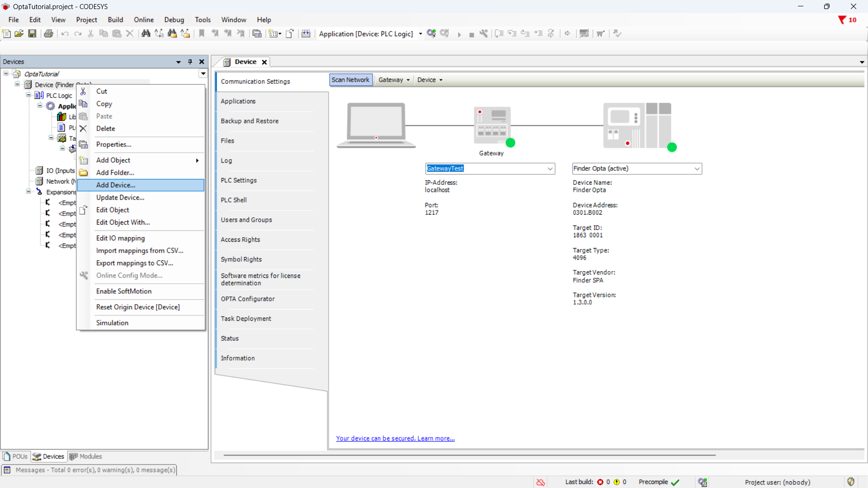Select Simulation in the context menu
This screenshot has width=868, height=488.
(x=112, y=323)
